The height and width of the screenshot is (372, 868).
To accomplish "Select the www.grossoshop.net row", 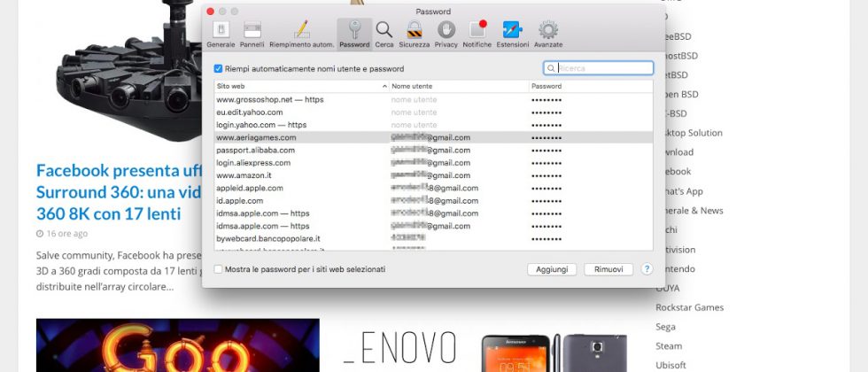I will [433, 99].
